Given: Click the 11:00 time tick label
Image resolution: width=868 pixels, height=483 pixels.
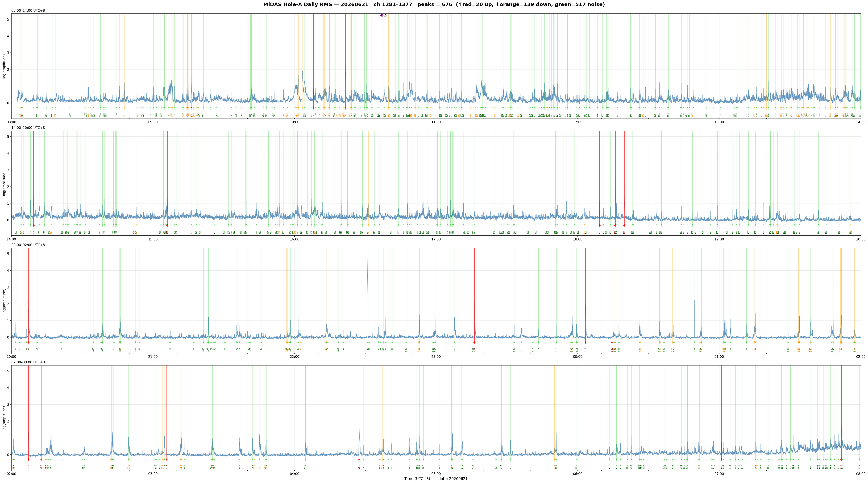Looking at the screenshot, I should coord(436,122).
